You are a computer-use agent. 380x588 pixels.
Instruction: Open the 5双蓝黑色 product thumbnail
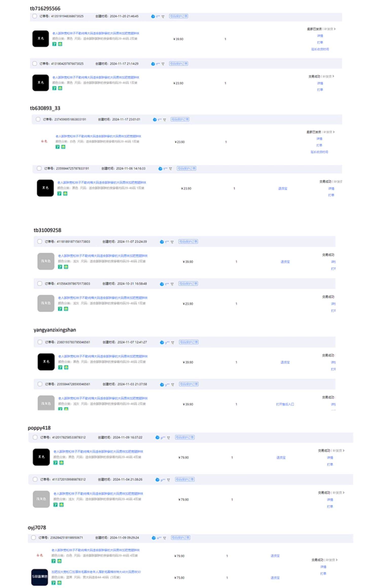pyautogui.click(x=40, y=577)
